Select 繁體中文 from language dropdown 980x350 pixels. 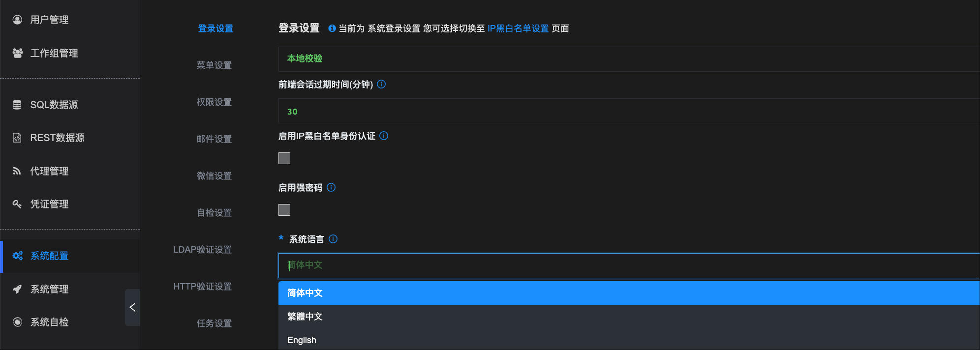305,317
